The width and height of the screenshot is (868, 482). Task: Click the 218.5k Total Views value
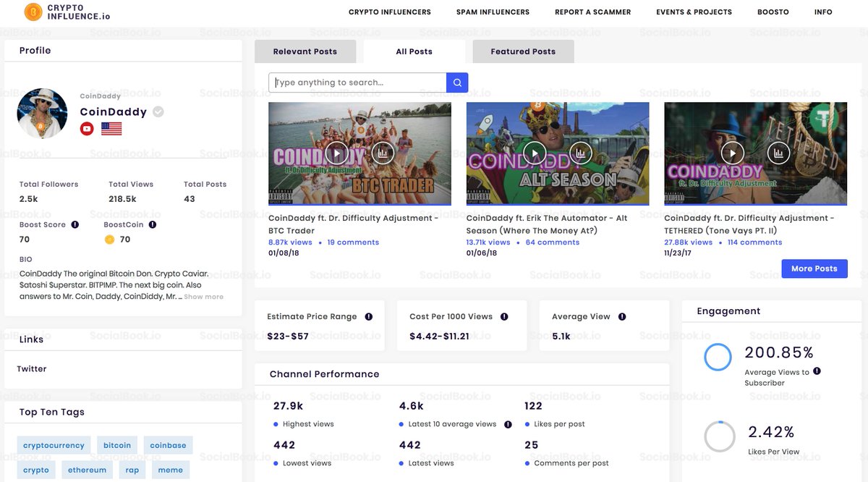(122, 199)
